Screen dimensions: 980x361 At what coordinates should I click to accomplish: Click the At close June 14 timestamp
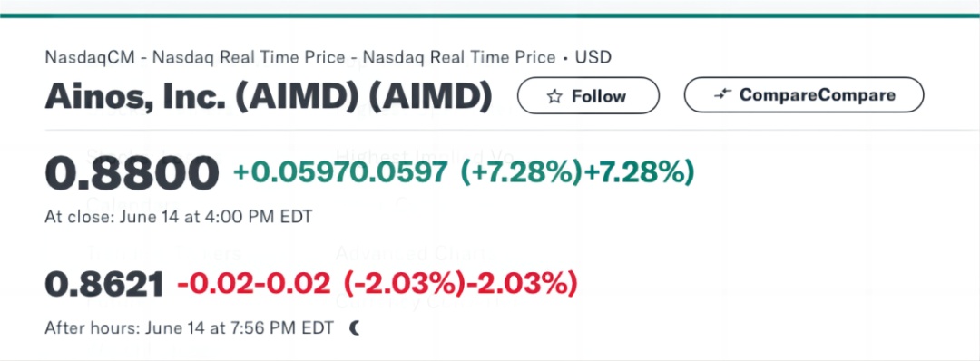(x=179, y=217)
